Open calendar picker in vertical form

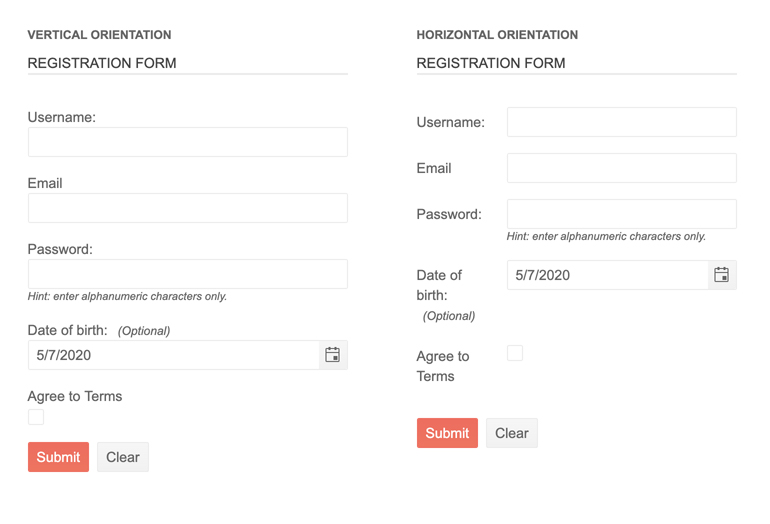[333, 355]
